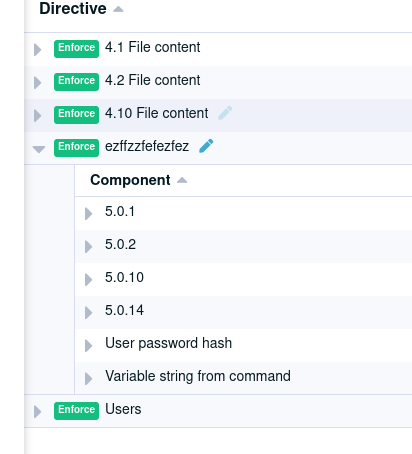The width and height of the screenshot is (412, 454).
Task: Click the Directive column sort arrow icon
Action: click(x=118, y=9)
